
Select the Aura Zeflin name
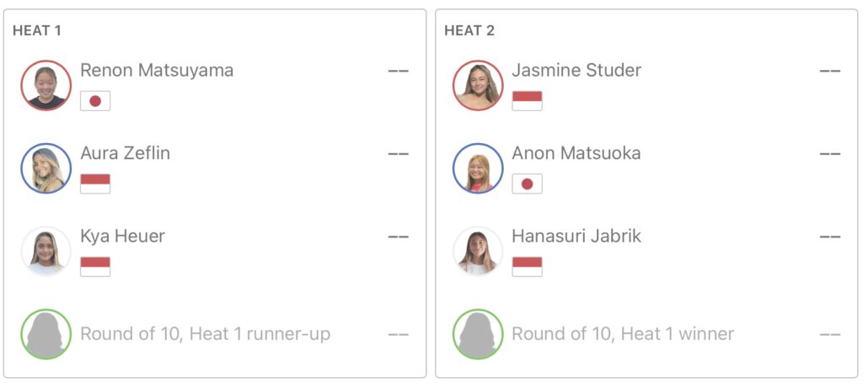point(126,153)
